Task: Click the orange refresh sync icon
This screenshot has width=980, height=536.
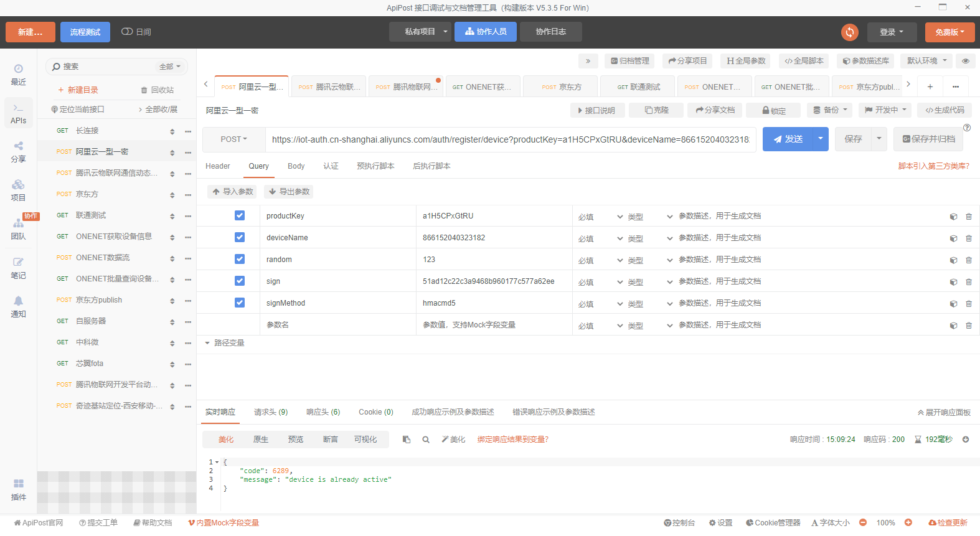Action: (850, 32)
